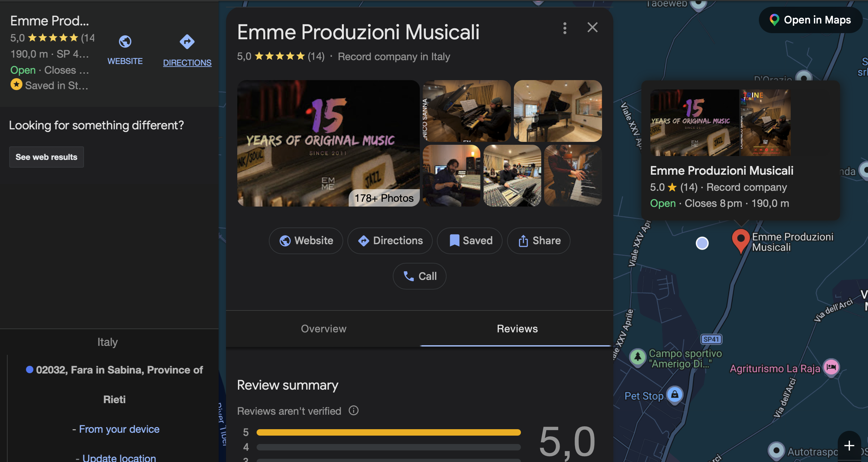The image size is (868, 462).
Task: Click the Directions arrow icon in left sidebar
Action: 187,42
